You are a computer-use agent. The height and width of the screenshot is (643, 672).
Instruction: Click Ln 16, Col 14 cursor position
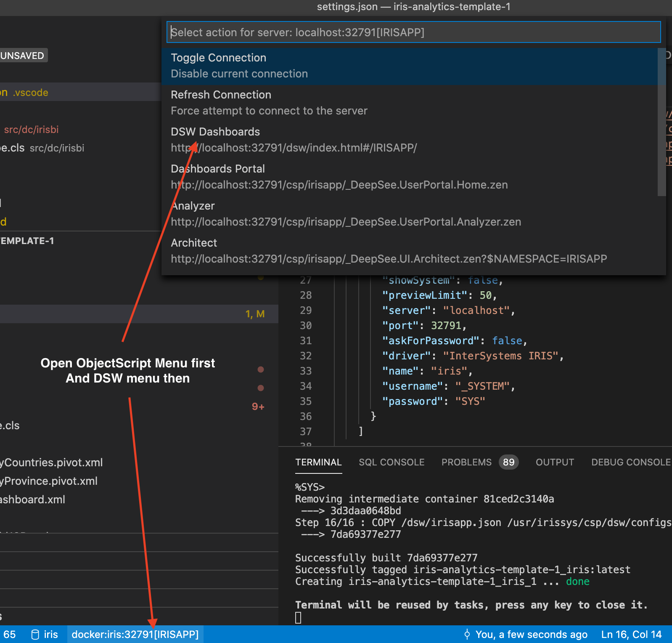coord(631,634)
